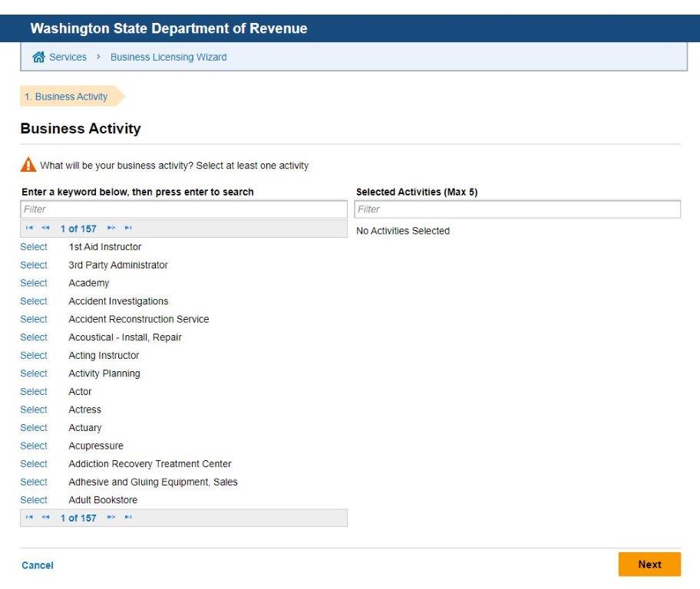Click the Cancel link

click(x=38, y=565)
